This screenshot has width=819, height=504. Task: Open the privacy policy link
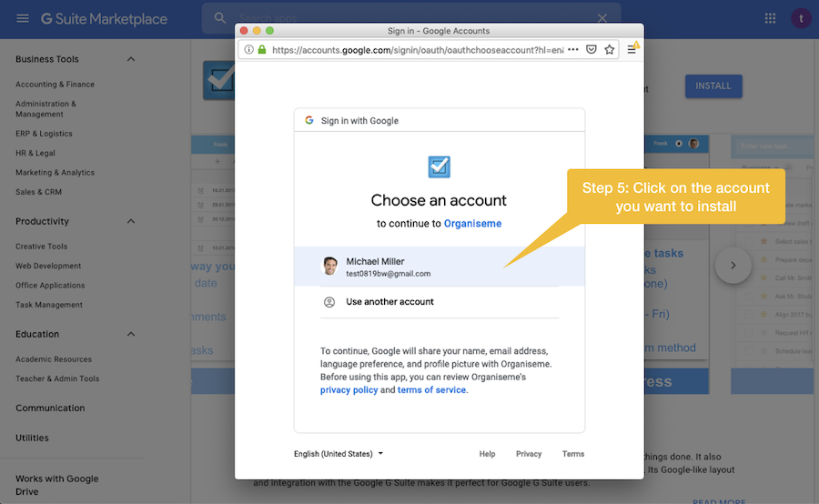[349, 390]
